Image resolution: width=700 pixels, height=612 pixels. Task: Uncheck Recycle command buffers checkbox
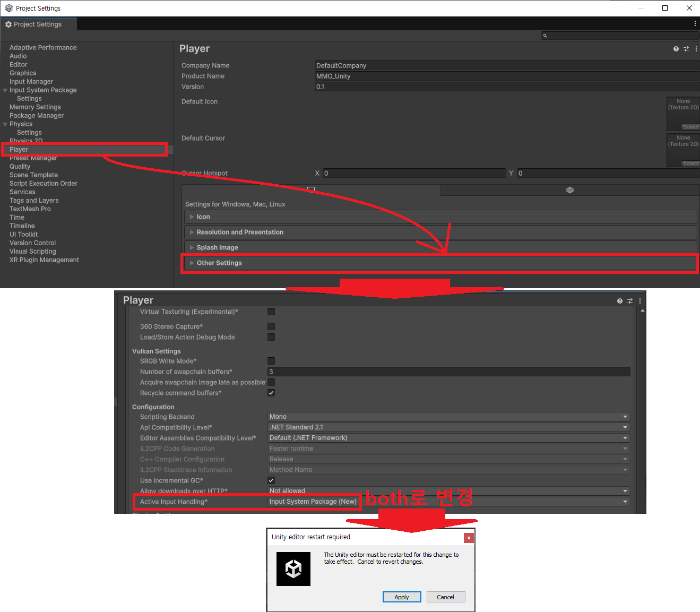tap(271, 393)
